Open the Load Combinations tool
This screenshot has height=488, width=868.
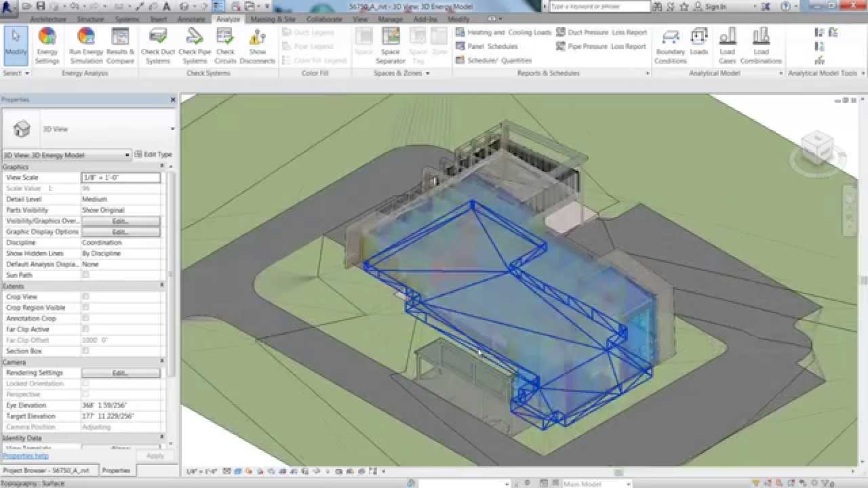point(761,45)
